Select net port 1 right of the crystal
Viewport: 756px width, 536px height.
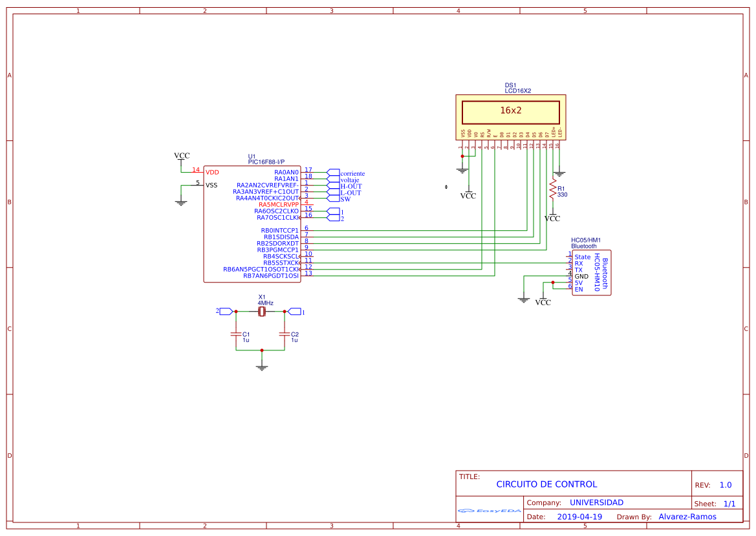[x=294, y=312]
